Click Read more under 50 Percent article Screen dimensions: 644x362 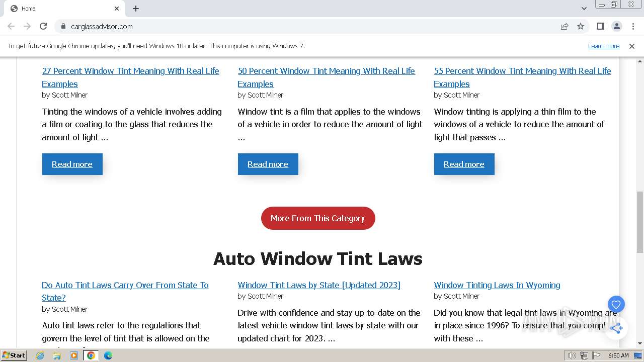point(268,164)
